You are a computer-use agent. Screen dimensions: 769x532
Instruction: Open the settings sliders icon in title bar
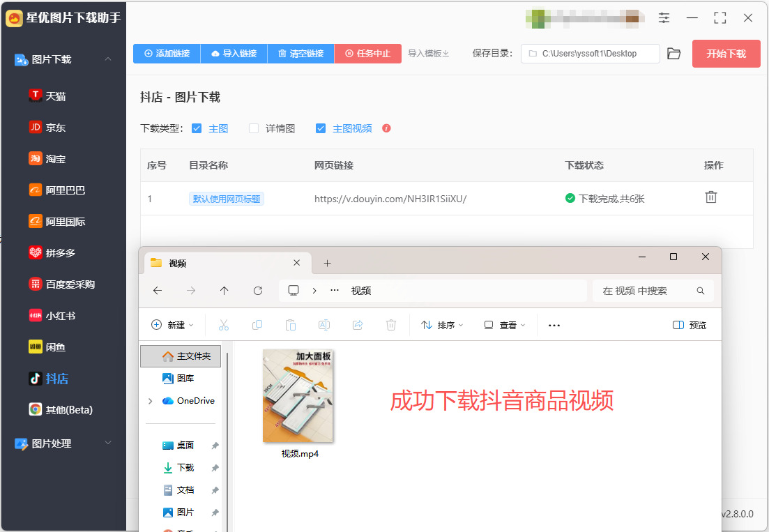point(664,18)
